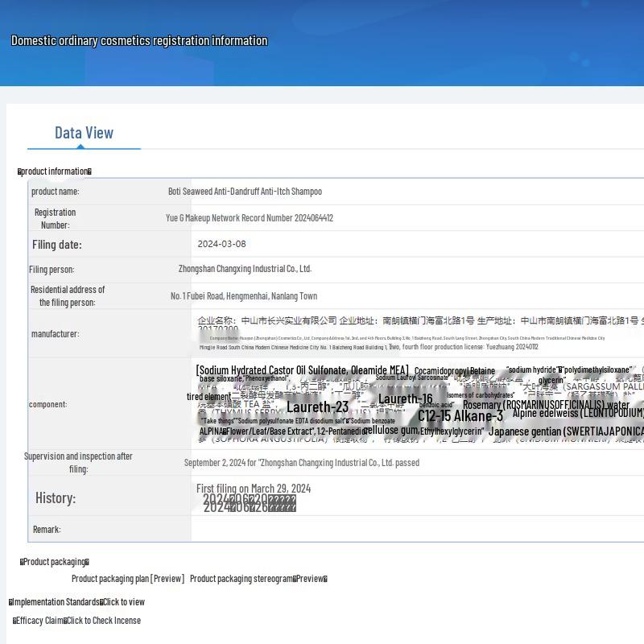Viewport: 644px width, 644px height.
Task: Click the 'Yue G Makeup Network Record Number 2024064412' value
Action: point(250,217)
